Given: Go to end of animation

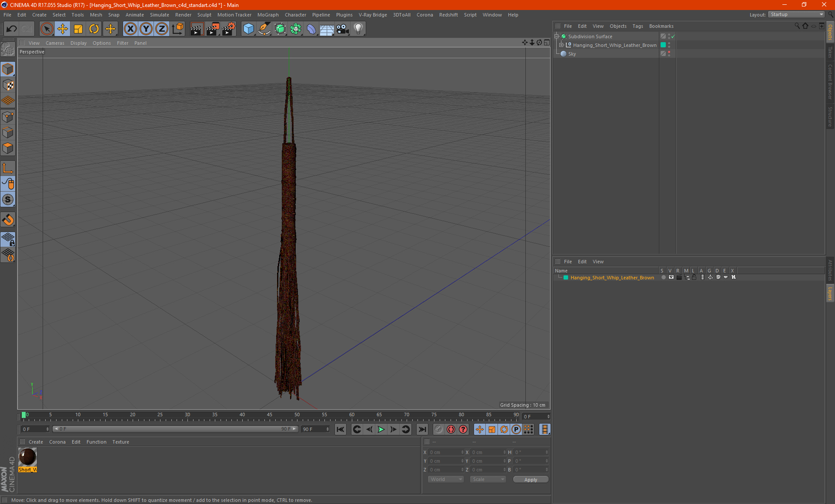Looking at the screenshot, I should (422, 429).
